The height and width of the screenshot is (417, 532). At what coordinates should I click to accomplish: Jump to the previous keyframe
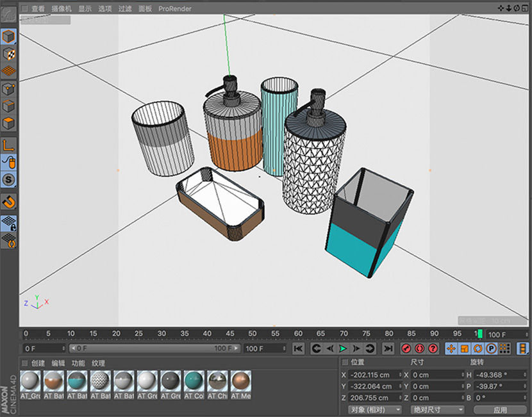[x=316, y=348]
